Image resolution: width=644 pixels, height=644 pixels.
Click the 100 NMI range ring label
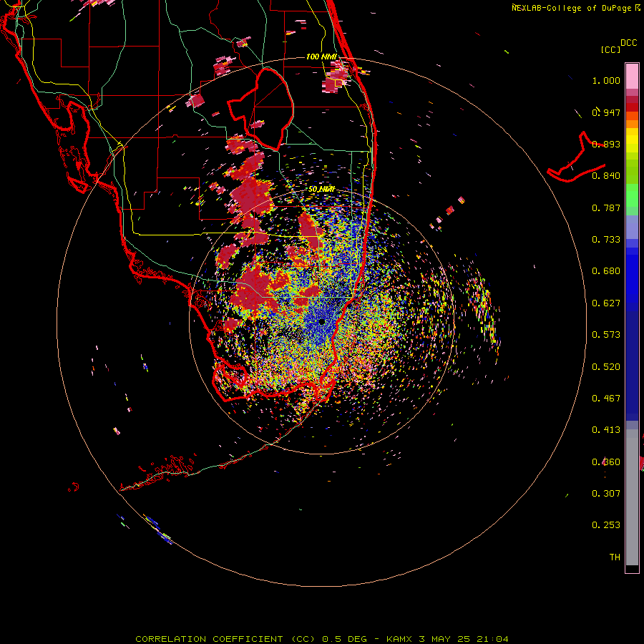321,57
